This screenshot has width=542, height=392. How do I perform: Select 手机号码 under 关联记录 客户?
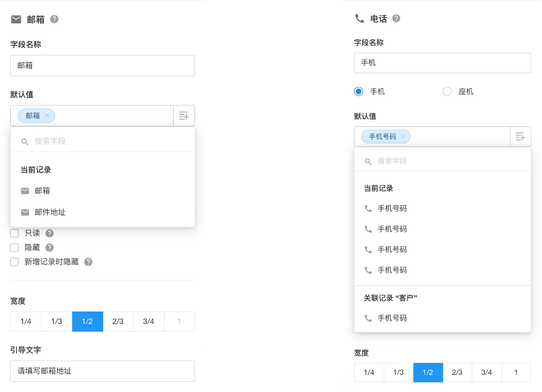point(392,318)
